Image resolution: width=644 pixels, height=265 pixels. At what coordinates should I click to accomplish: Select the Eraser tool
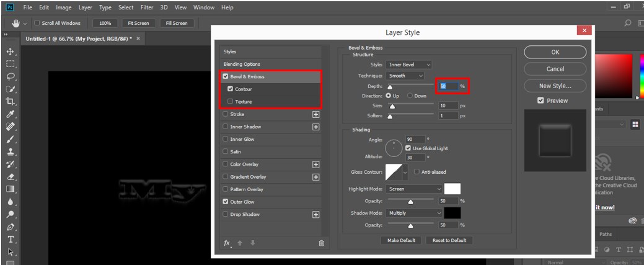coord(11,176)
